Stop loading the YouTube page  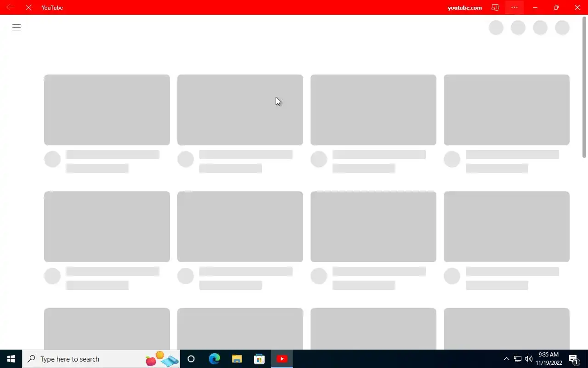coord(28,7)
